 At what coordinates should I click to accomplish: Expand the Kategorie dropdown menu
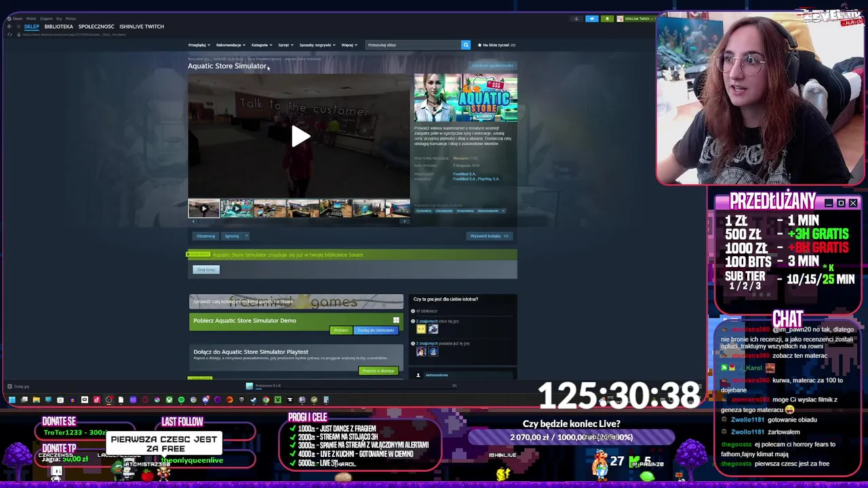261,45
